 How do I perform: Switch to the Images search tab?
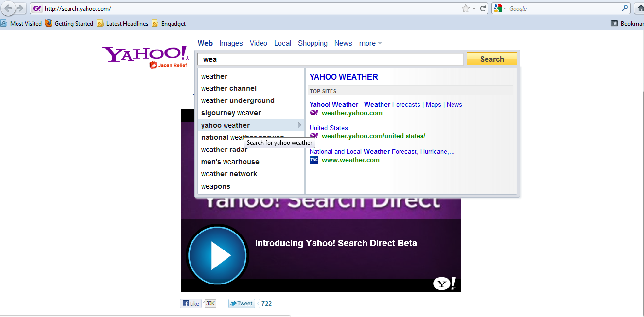click(x=231, y=43)
